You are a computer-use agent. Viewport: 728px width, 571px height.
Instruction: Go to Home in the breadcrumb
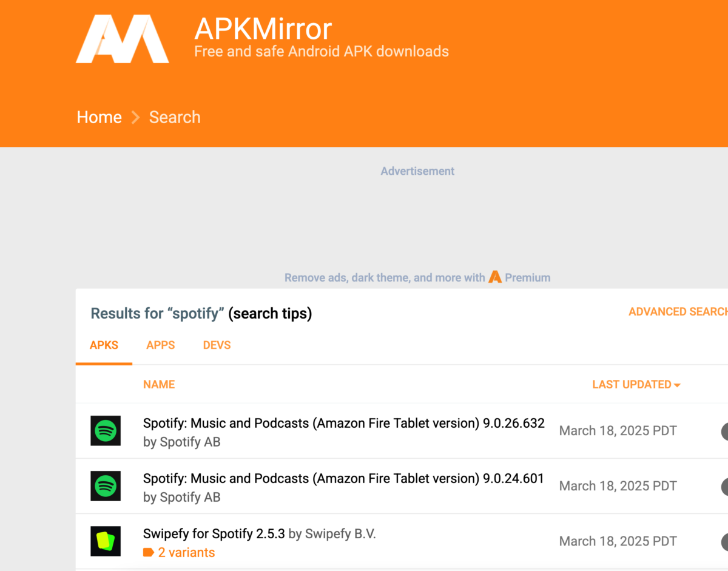(99, 117)
